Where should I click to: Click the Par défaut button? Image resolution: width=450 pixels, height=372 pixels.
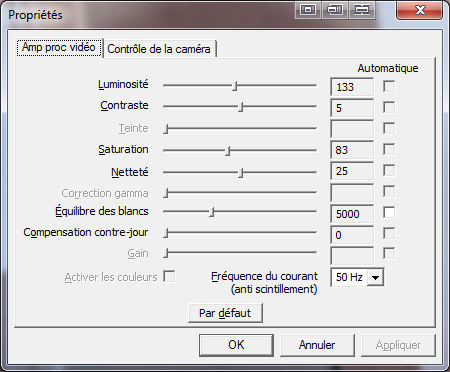[225, 313]
